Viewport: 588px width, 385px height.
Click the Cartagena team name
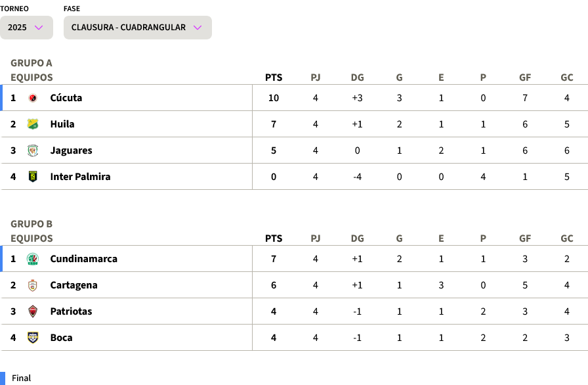tap(73, 285)
